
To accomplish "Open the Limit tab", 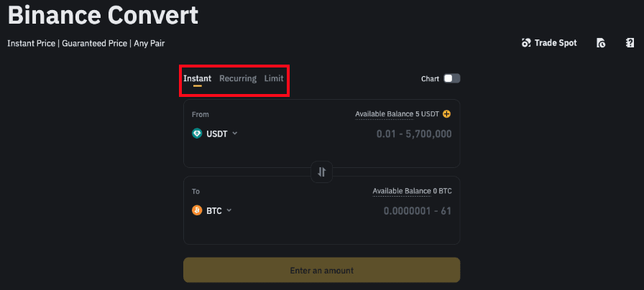I will [274, 78].
